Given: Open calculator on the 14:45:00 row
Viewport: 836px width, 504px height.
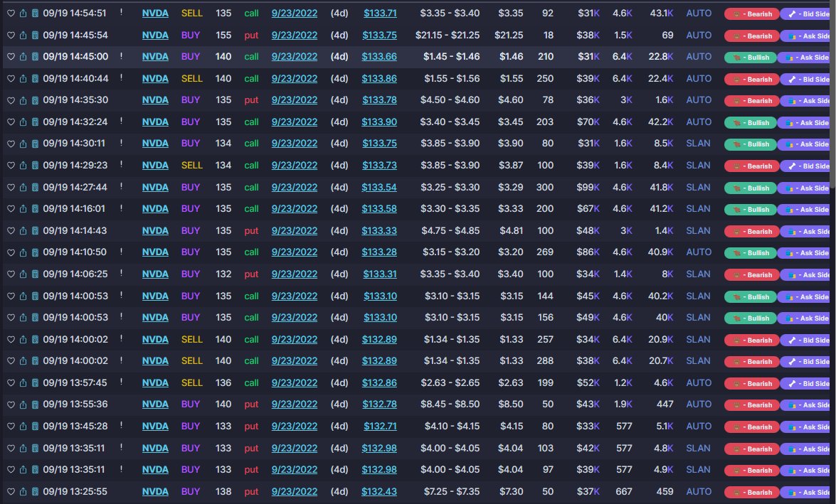Looking at the screenshot, I should point(35,56).
